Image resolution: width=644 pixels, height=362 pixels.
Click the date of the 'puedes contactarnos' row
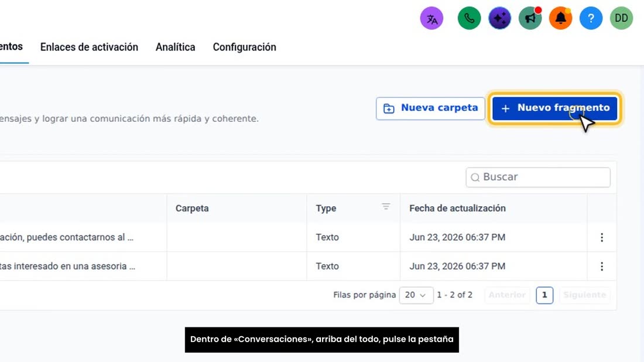point(457,237)
